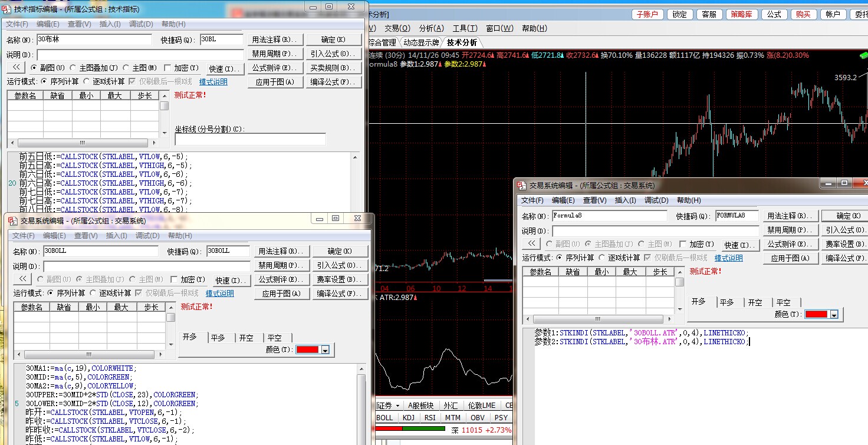The width and height of the screenshot is (868, 445).
Task: Select 逐K线计算 radio in 30BOLL editor
Action: coord(93,293)
